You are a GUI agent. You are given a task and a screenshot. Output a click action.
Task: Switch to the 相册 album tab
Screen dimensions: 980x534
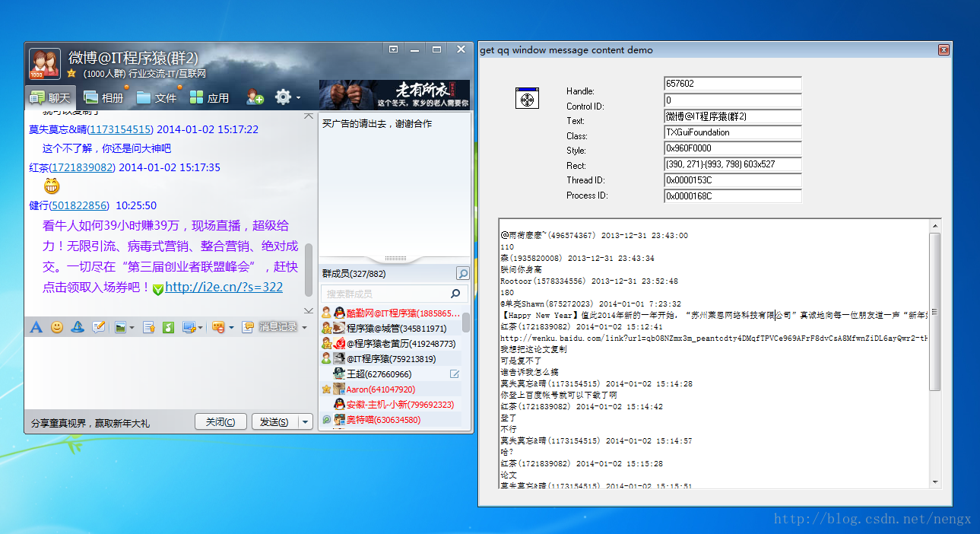(103, 97)
